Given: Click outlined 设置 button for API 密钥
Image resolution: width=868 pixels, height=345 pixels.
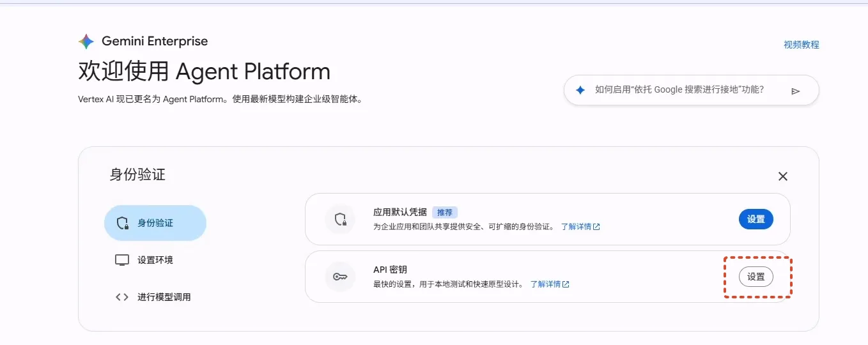Looking at the screenshot, I should point(756,277).
